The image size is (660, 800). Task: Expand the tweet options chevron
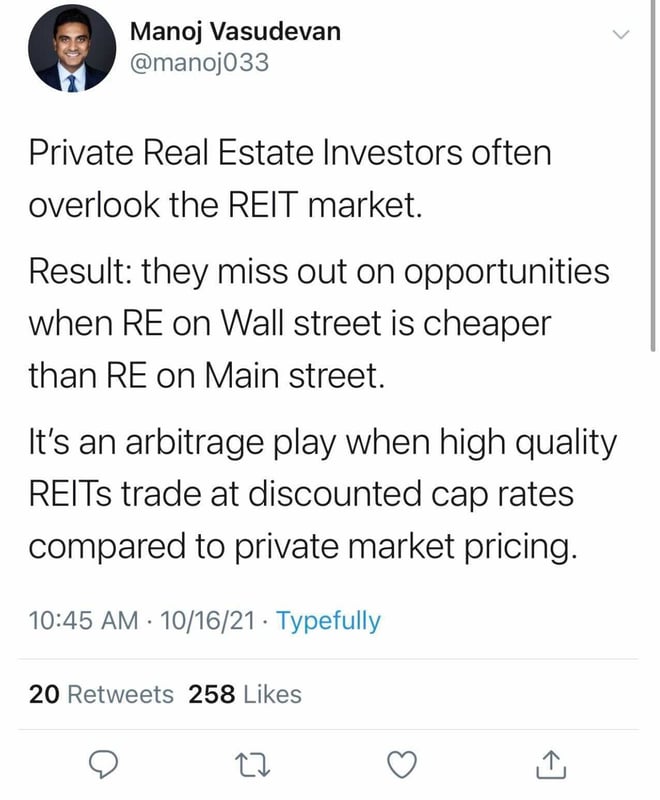(621, 35)
